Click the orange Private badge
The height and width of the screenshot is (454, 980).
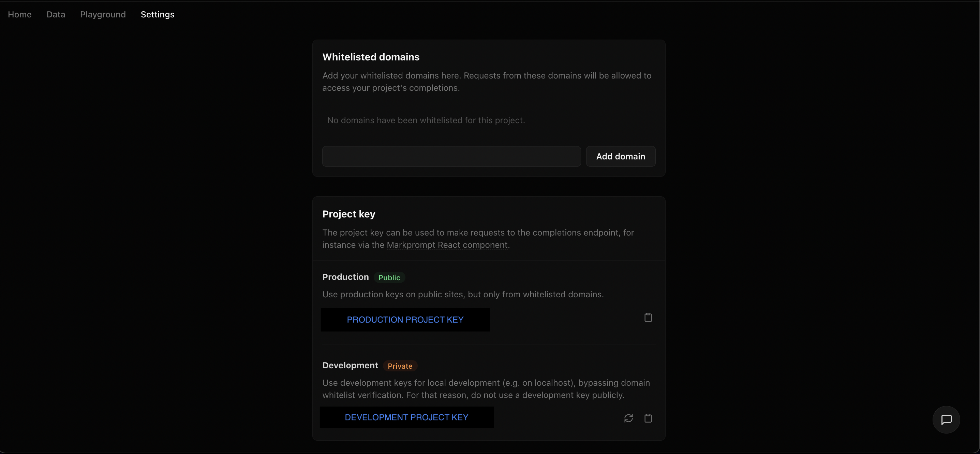coord(400,366)
